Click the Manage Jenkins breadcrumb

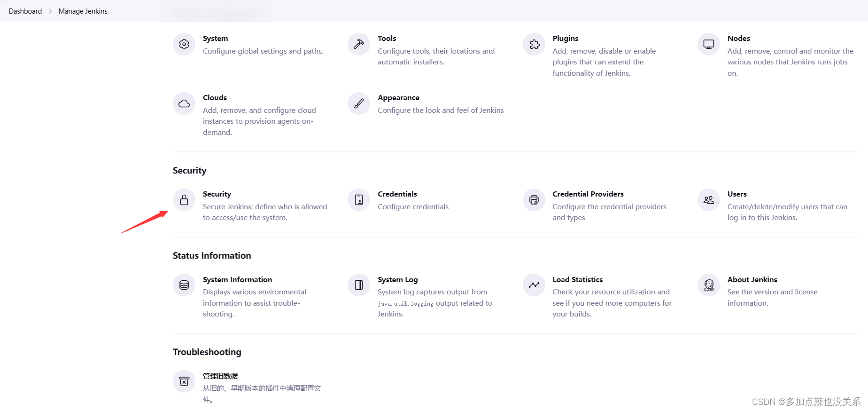(x=83, y=11)
